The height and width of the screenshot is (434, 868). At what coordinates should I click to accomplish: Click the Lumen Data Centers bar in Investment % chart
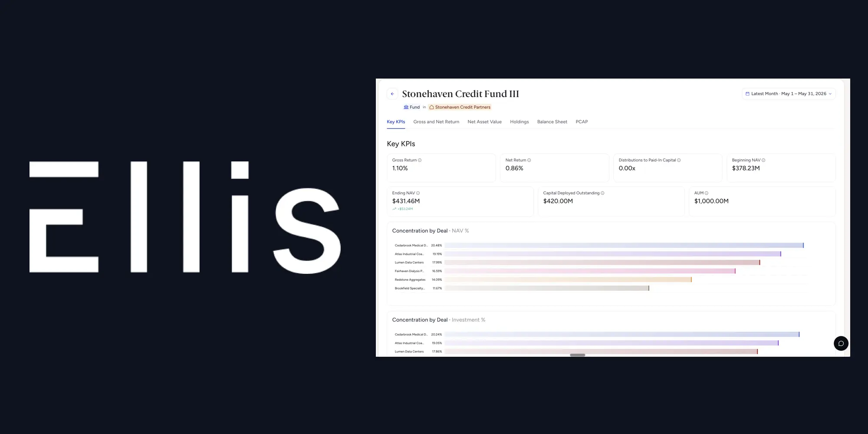(x=601, y=352)
